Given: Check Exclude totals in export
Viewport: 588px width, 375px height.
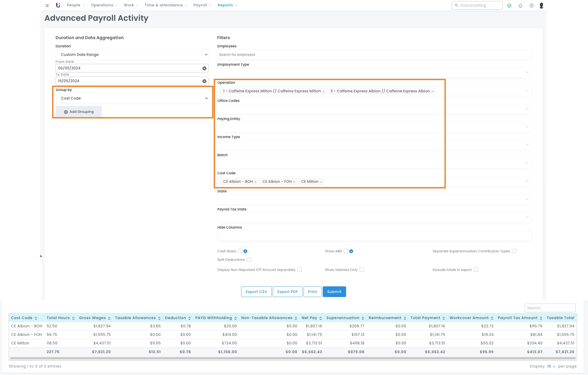Looking at the screenshot, I should (476, 270).
